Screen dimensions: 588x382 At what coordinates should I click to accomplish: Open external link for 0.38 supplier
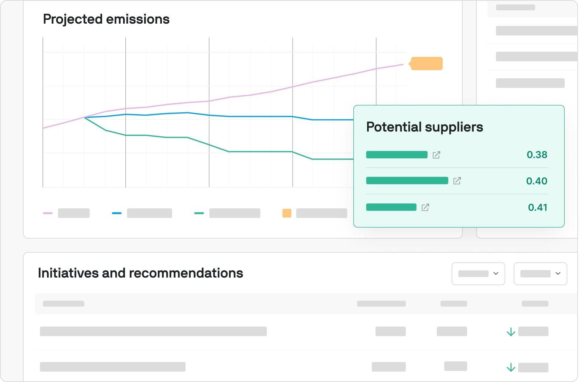[436, 155]
